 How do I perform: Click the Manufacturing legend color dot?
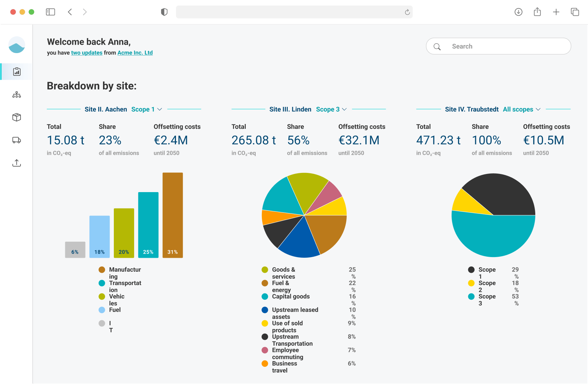point(102,270)
